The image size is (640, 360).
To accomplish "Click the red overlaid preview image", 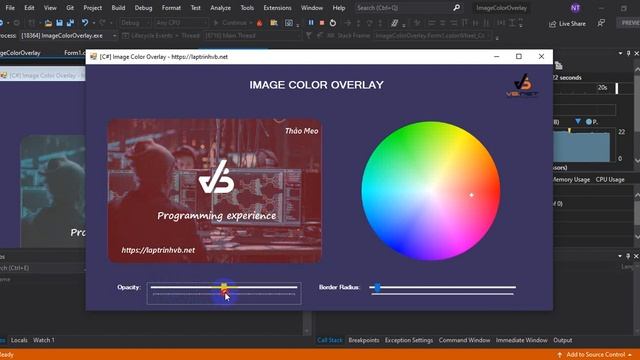I will point(215,191).
